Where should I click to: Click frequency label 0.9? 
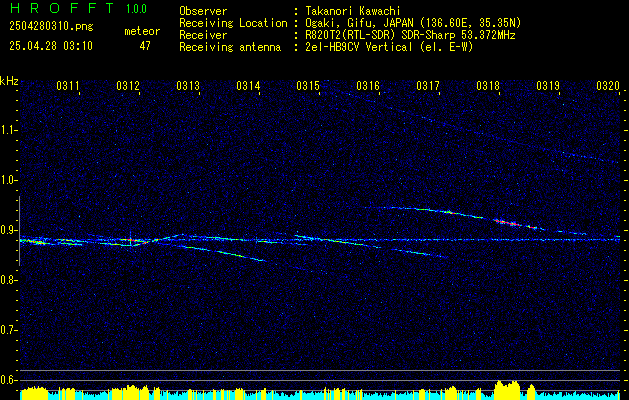click(x=8, y=230)
